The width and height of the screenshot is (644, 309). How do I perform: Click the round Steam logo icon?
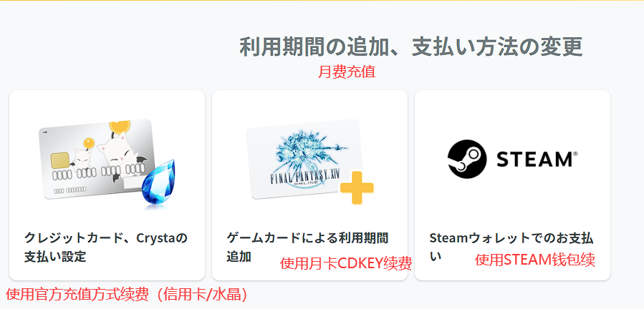point(467,159)
